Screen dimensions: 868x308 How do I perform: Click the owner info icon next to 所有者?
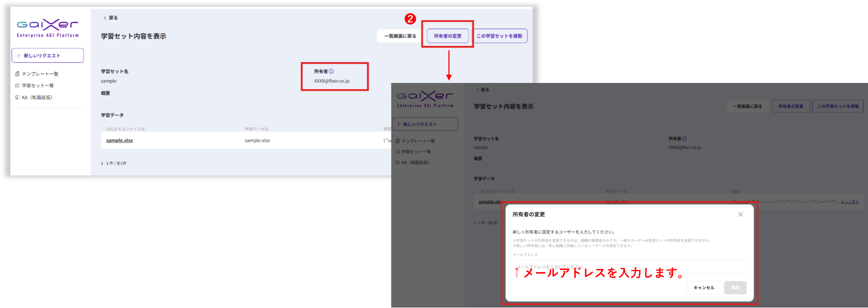coord(331,71)
